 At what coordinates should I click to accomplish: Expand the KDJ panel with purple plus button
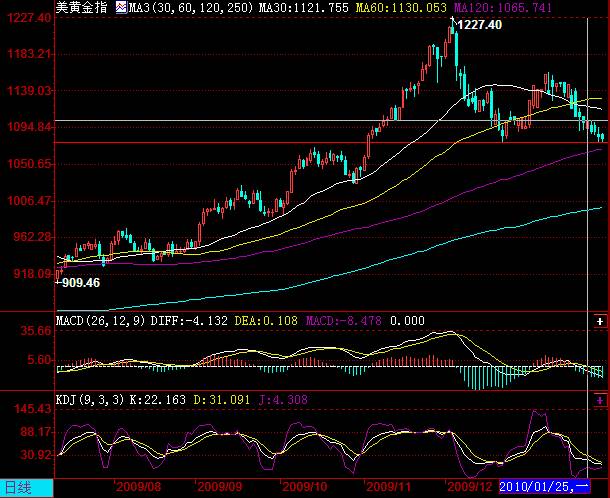tap(600, 400)
